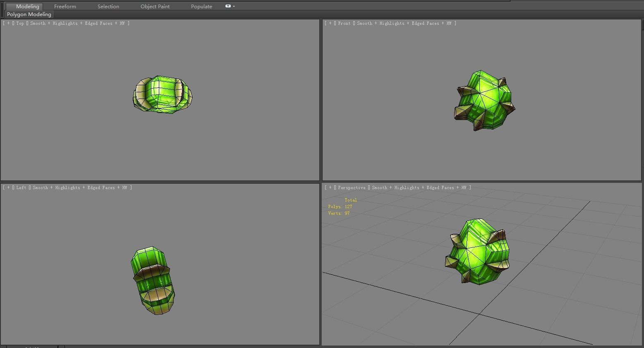Open the Object Paint ribbon tab
Image resolution: width=644 pixels, height=348 pixels.
[155, 6]
